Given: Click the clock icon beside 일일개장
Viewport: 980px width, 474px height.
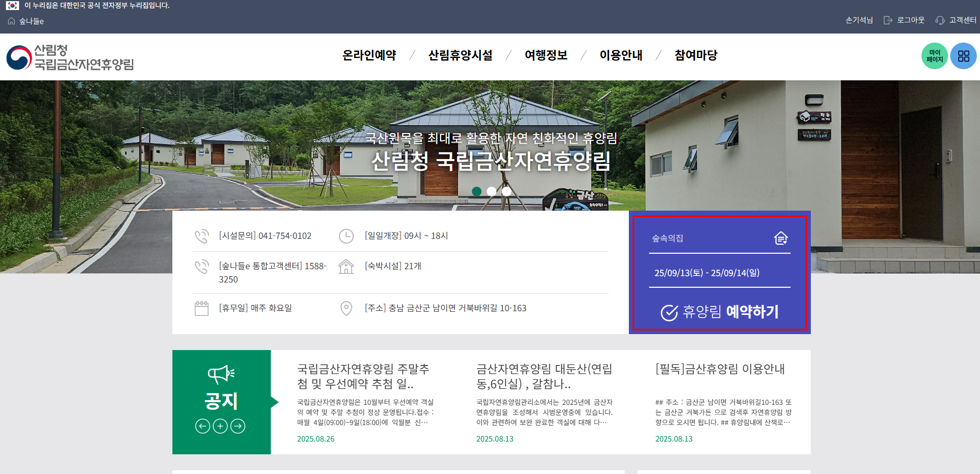Looking at the screenshot, I should pyautogui.click(x=346, y=236).
